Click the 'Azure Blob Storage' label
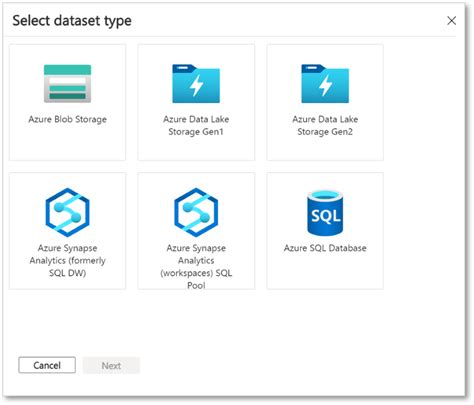474x405 pixels. [x=67, y=119]
